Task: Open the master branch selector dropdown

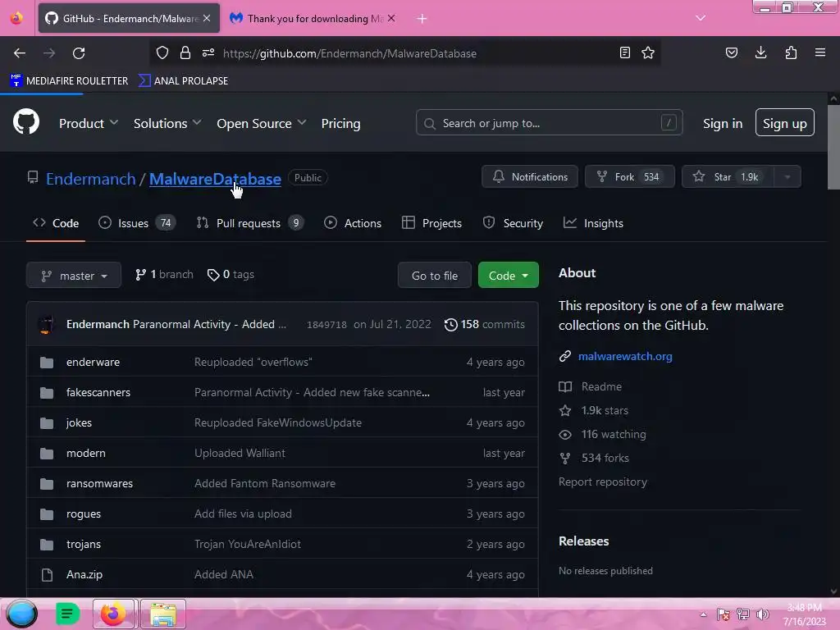Action: (x=74, y=276)
